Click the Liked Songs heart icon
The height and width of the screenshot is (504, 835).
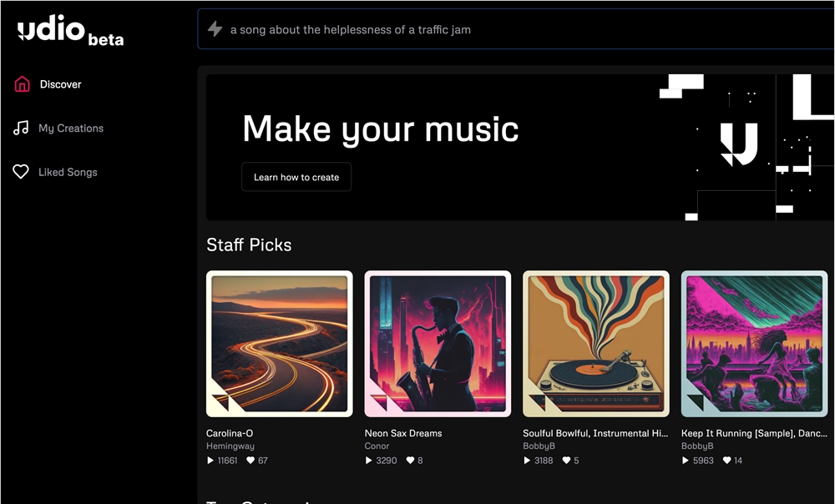(x=21, y=172)
